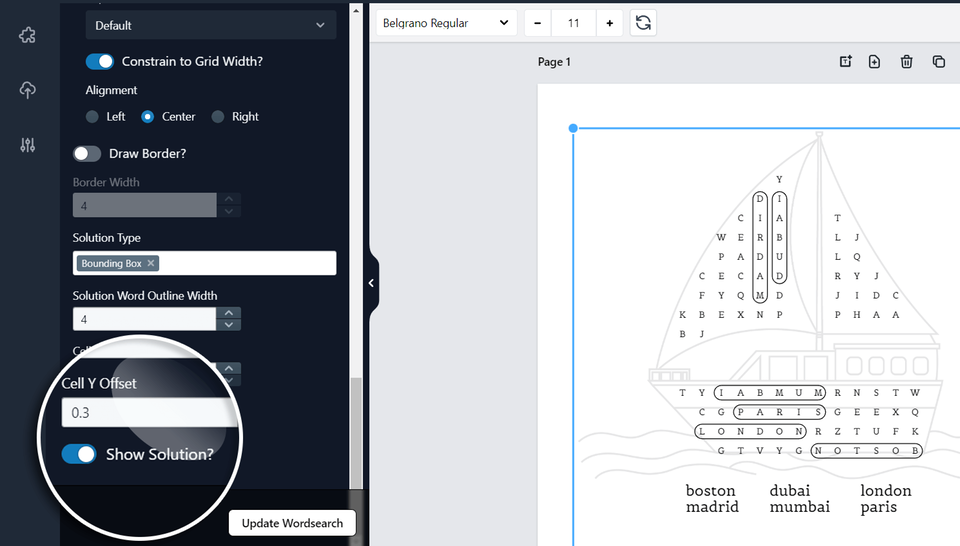
Task: Click the word boston in list
Action: click(710, 491)
